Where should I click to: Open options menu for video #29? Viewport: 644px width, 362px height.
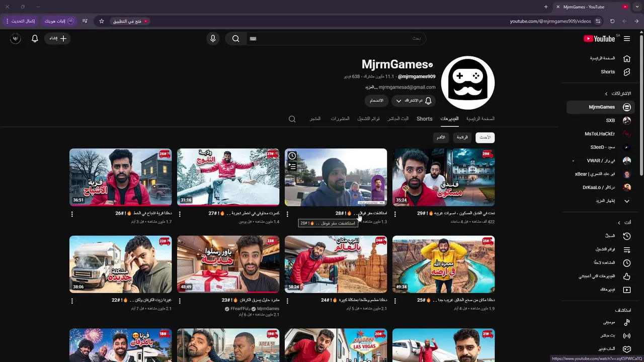click(x=395, y=214)
